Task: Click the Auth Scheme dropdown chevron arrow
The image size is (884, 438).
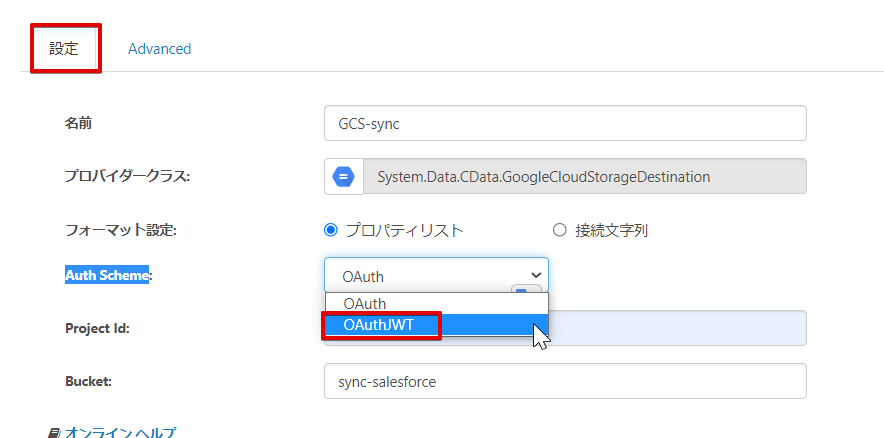Action: point(536,275)
